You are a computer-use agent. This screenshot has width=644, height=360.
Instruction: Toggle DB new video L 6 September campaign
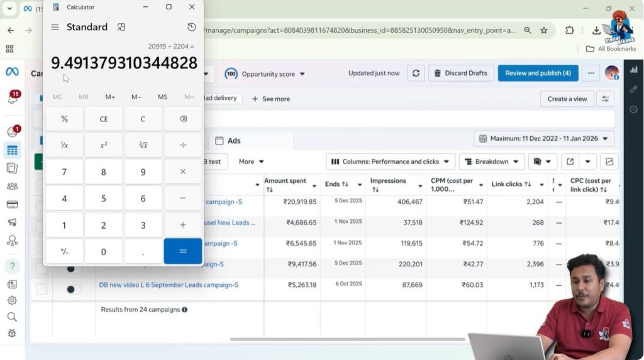click(73, 290)
